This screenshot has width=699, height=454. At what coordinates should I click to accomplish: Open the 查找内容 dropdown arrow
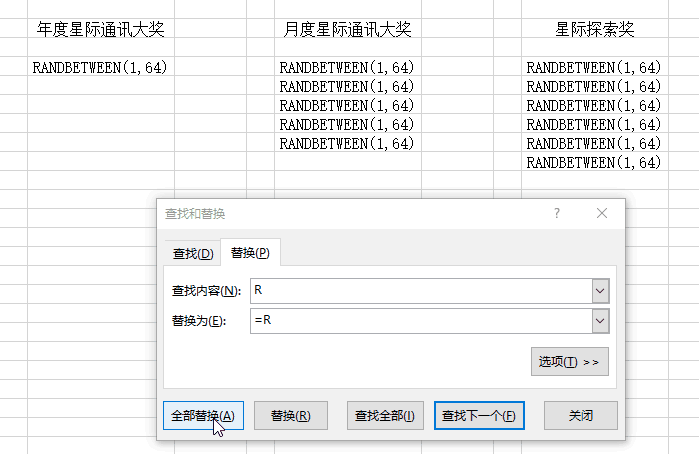point(600,291)
